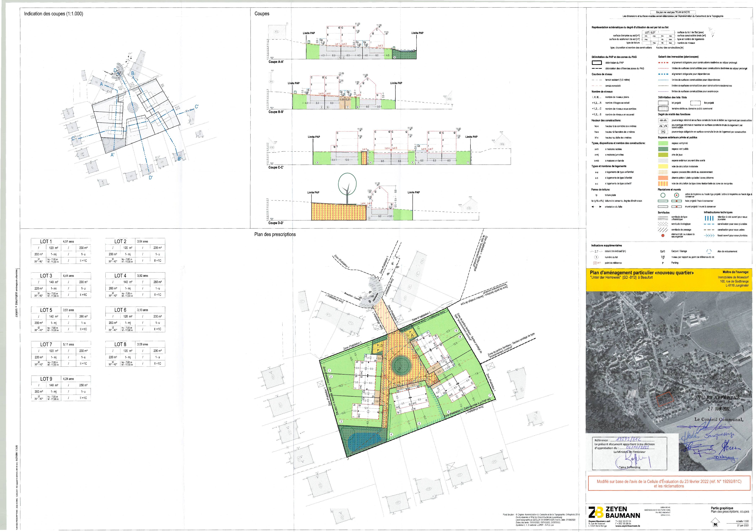
Task: Click the 'Coupe C-C'' label
Action: (x=276, y=168)
